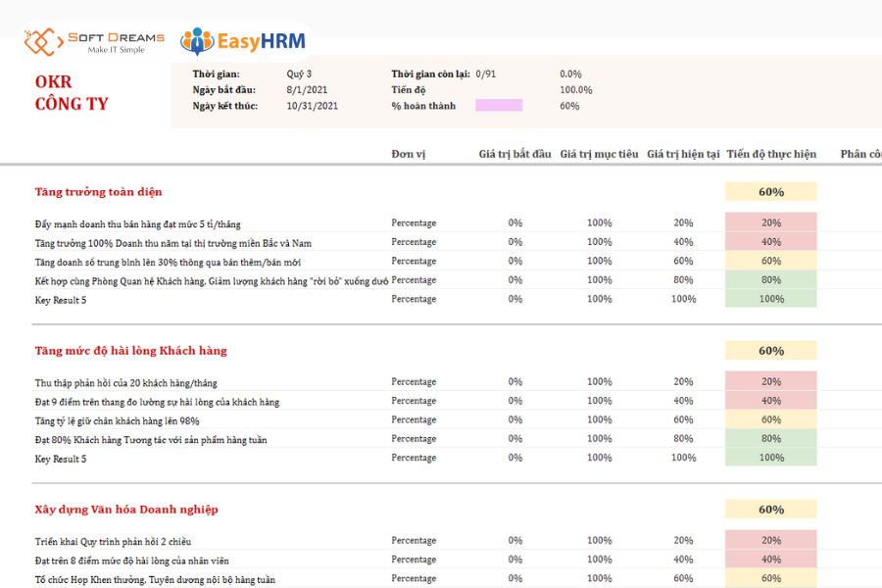The image size is (882, 588).
Task: Click Key Result 5 under Tăng trưởng toàn diện
Action: [61, 300]
